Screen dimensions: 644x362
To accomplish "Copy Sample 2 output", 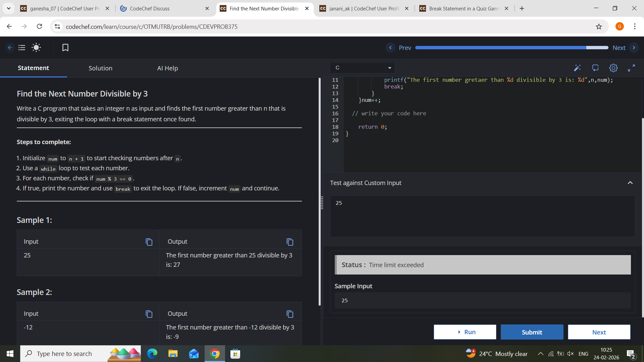I will point(290,314).
